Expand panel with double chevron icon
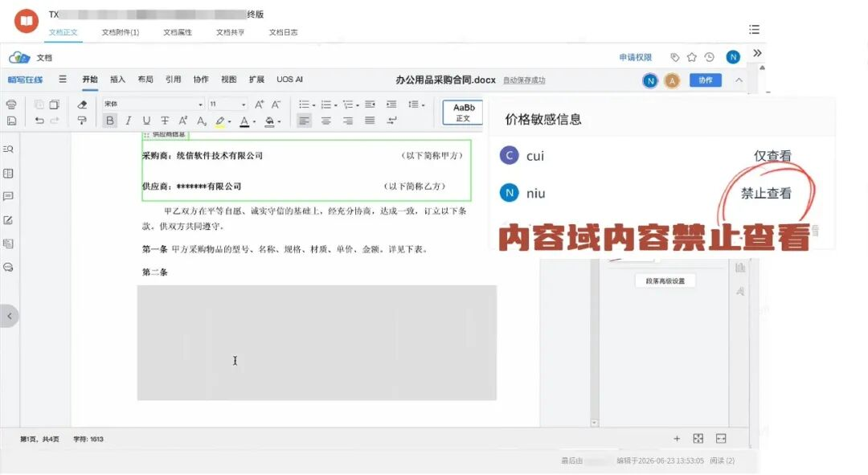 click(x=757, y=53)
